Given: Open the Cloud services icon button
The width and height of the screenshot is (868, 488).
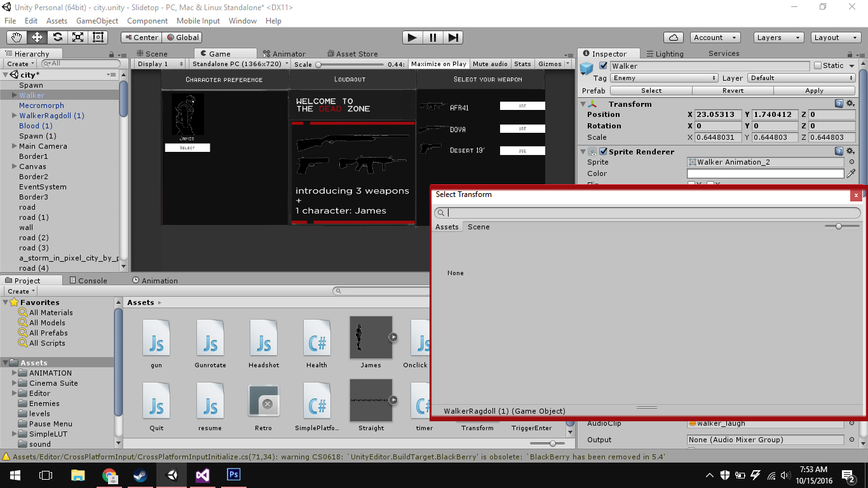Looking at the screenshot, I should click(x=674, y=37).
